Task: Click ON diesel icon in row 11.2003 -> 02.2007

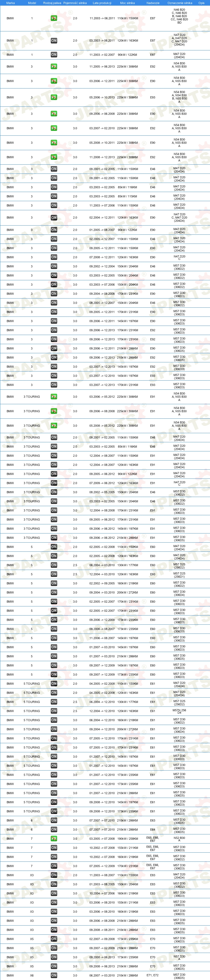Action: (x=54, y=55)
